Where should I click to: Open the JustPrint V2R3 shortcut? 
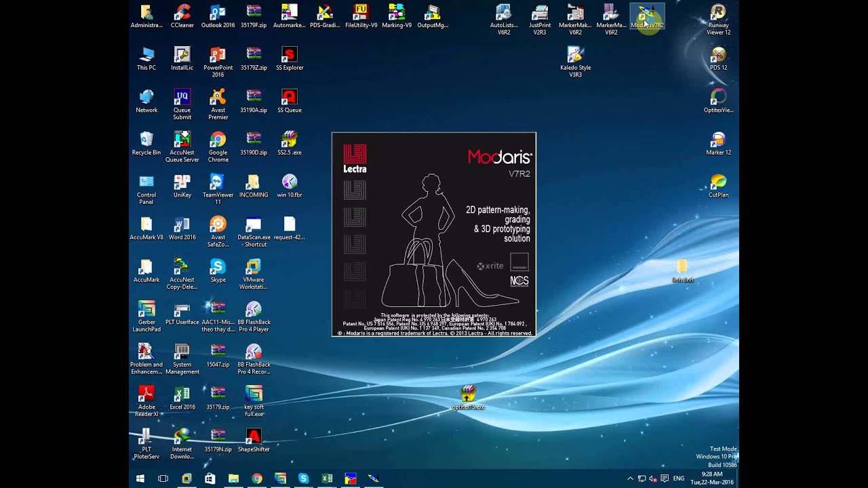[540, 20]
